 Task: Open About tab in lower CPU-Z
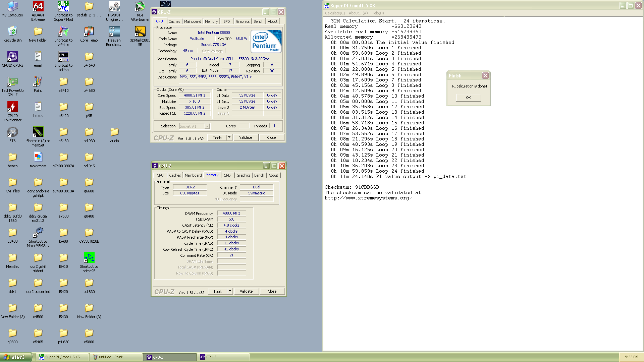click(x=273, y=175)
